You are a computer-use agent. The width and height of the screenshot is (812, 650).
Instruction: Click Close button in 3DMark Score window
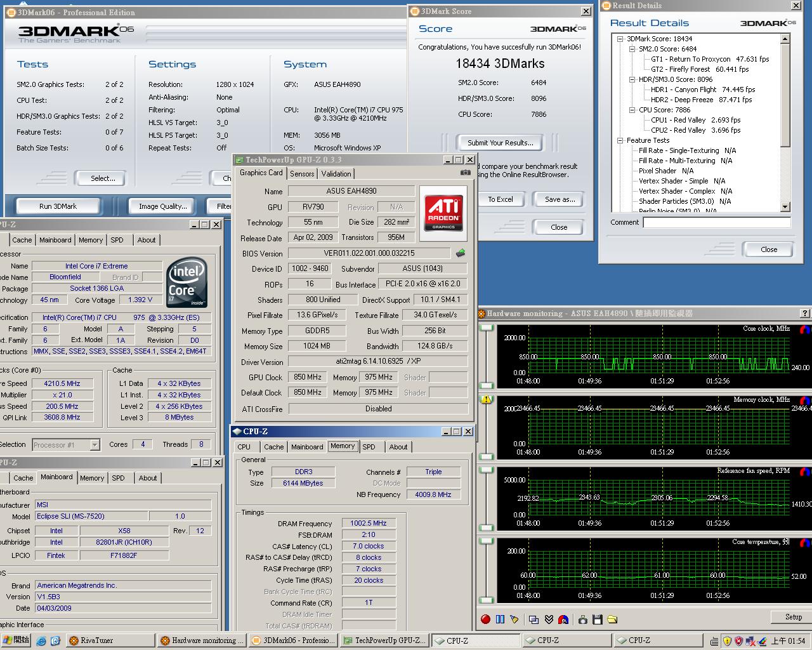click(x=559, y=227)
